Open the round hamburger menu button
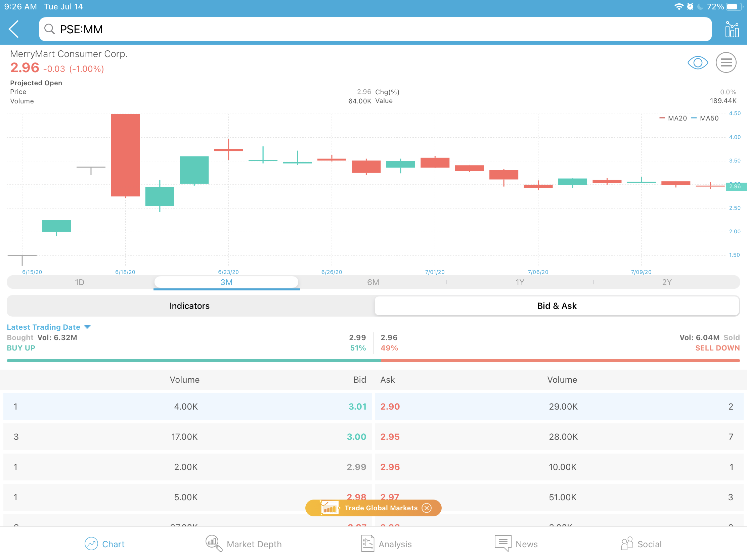747x560 pixels. pos(726,63)
